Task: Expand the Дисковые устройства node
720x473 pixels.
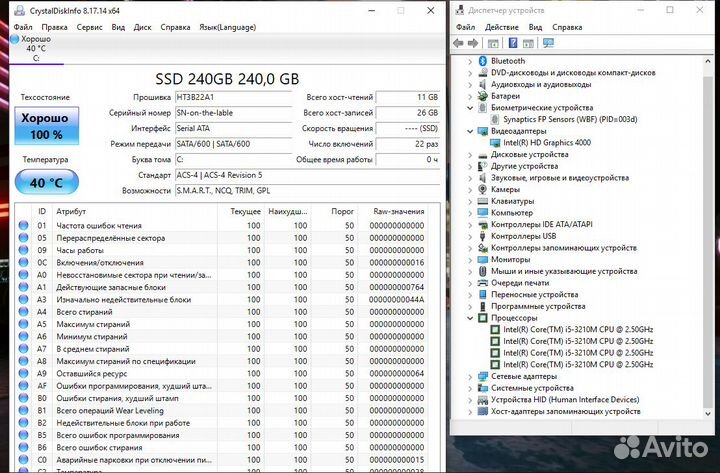Action: [x=470, y=155]
